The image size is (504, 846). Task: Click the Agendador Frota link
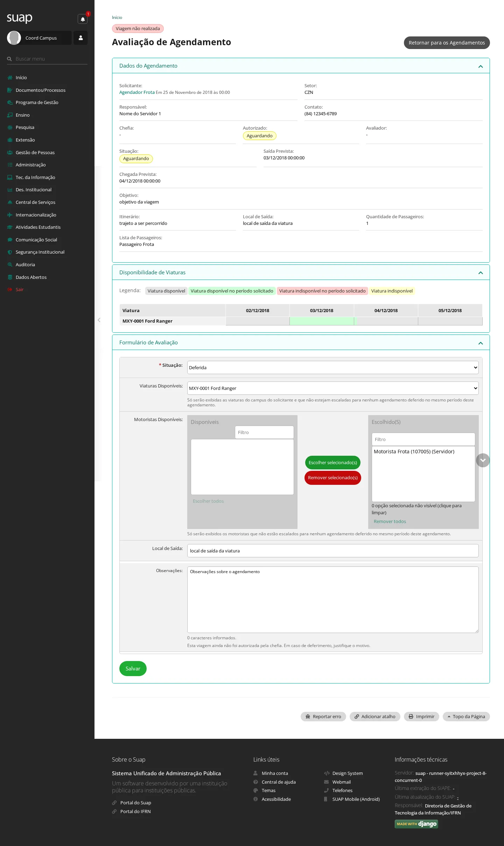point(137,92)
